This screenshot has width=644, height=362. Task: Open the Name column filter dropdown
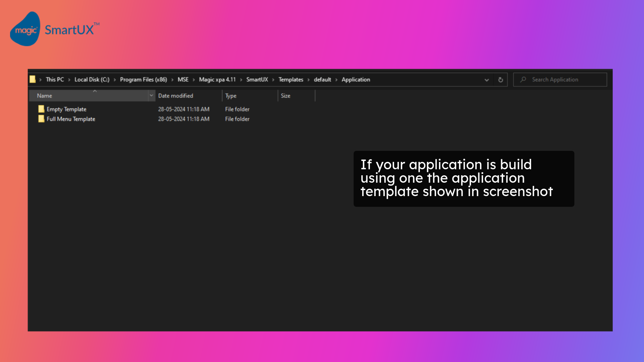click(x=152, y=96)
